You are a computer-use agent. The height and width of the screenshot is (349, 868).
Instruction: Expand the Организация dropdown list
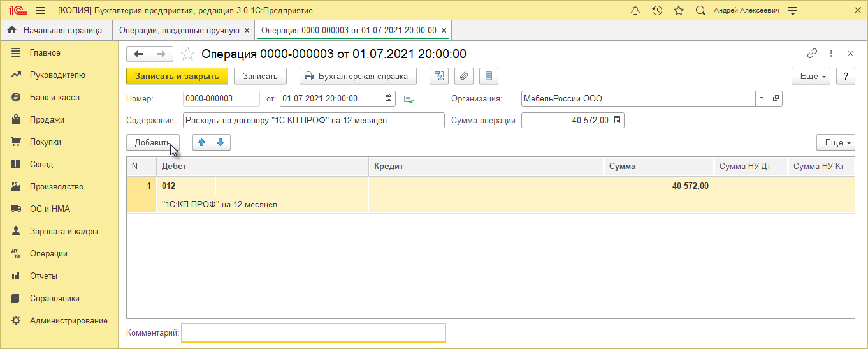tap(762, 98)
